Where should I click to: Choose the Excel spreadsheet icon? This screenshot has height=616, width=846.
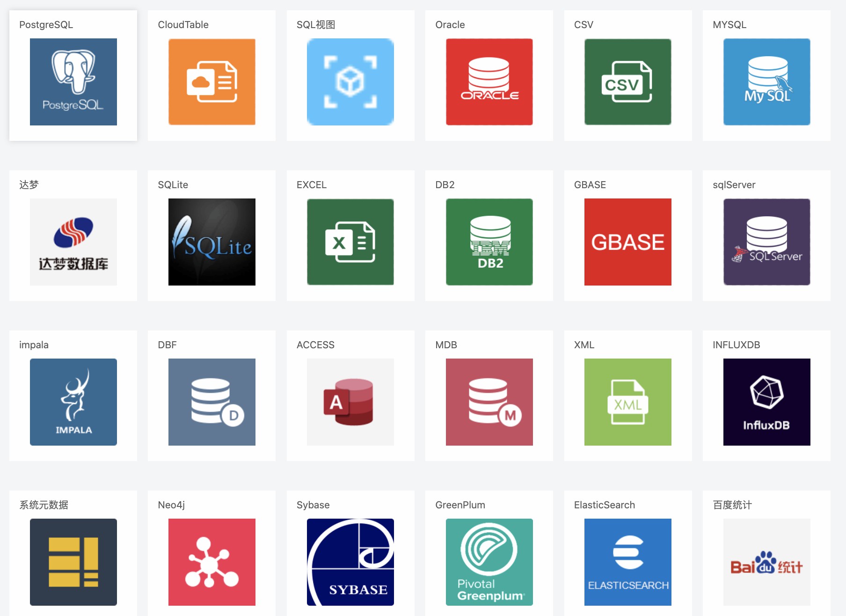coord(350,242)
